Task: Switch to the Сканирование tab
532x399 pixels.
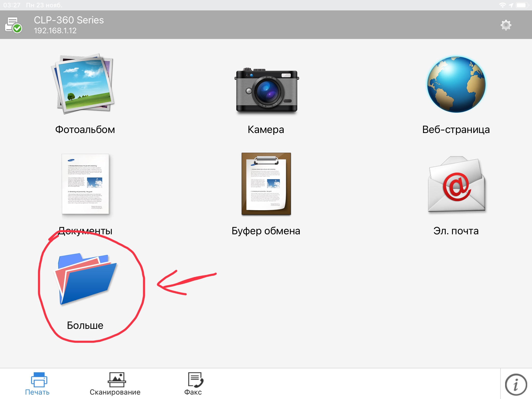Action: (x=115, y=384)
